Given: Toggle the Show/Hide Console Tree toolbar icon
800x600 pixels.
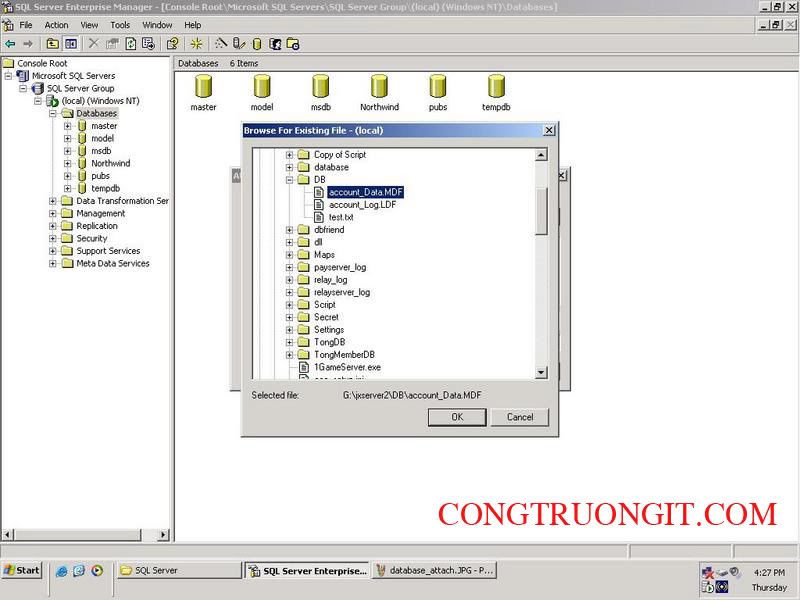Looking at the screenshot, I should pyautogui.click(x=71, y=44).
